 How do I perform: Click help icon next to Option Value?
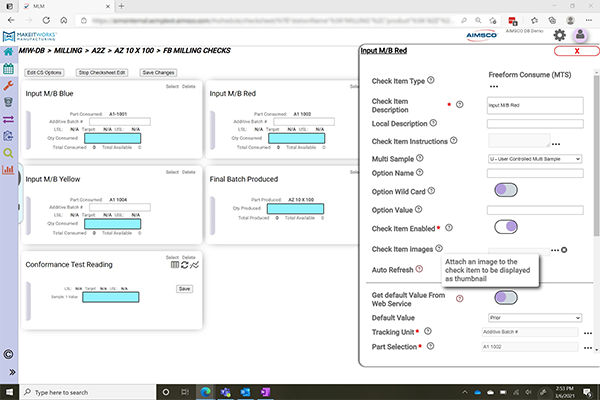(x=418, y=209)
